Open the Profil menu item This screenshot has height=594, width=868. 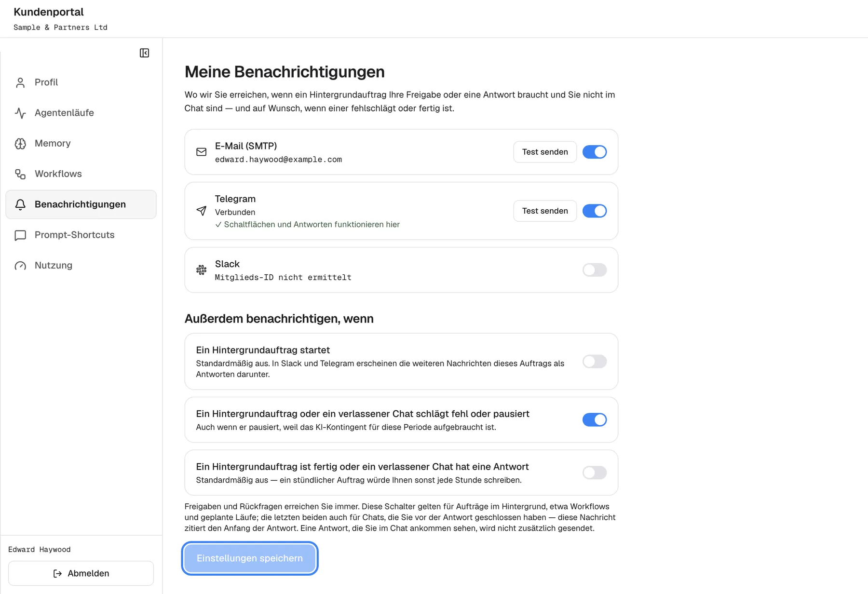point(81,82)
